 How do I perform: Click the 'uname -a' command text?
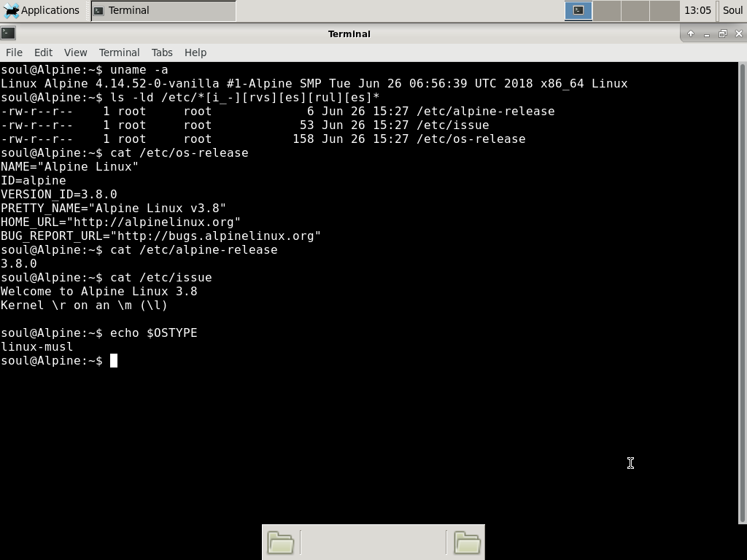point(139,69)
